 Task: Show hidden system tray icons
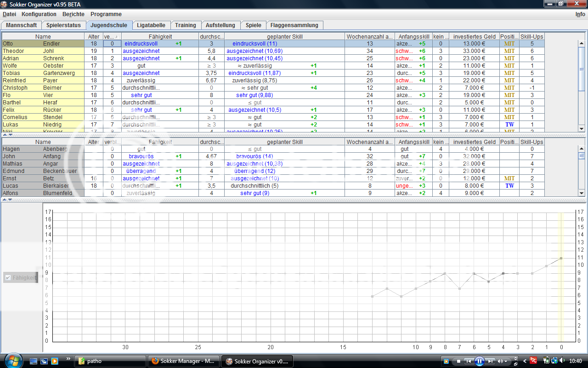tap(525, 361)
